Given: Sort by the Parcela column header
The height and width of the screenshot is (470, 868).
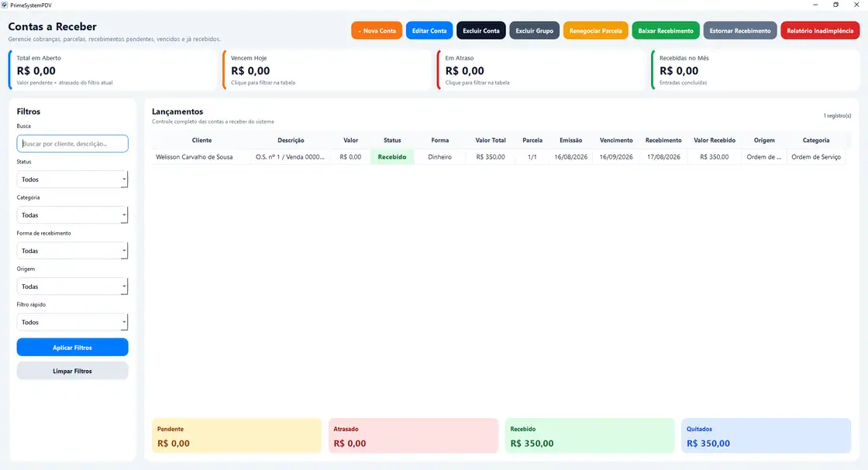Looking at the screenshot, I should [x=532, y=140].
